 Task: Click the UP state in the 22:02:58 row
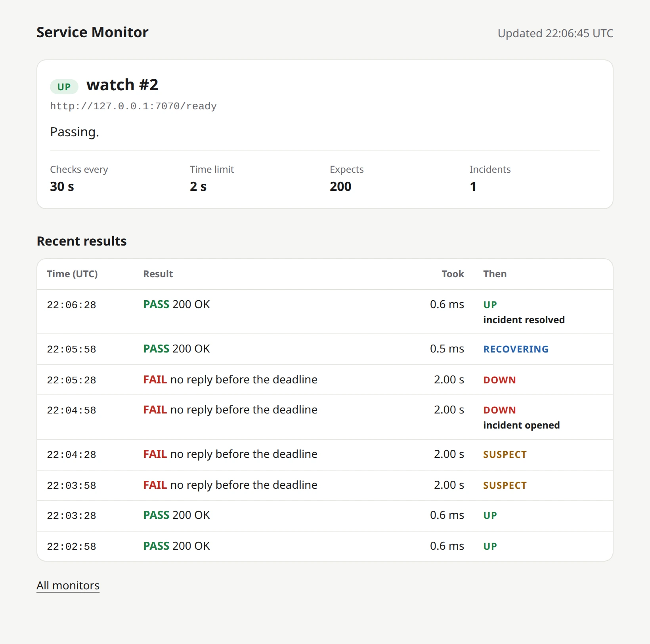point(490,547)
